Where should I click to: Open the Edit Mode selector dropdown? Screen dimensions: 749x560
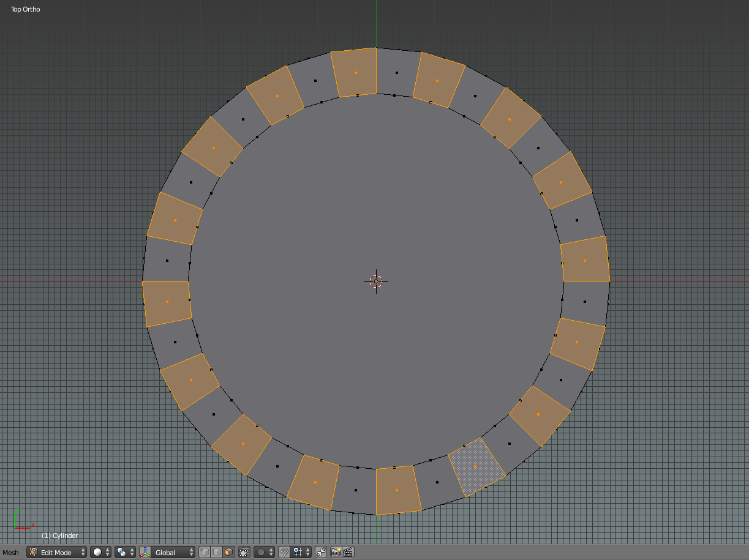[57, 552]
